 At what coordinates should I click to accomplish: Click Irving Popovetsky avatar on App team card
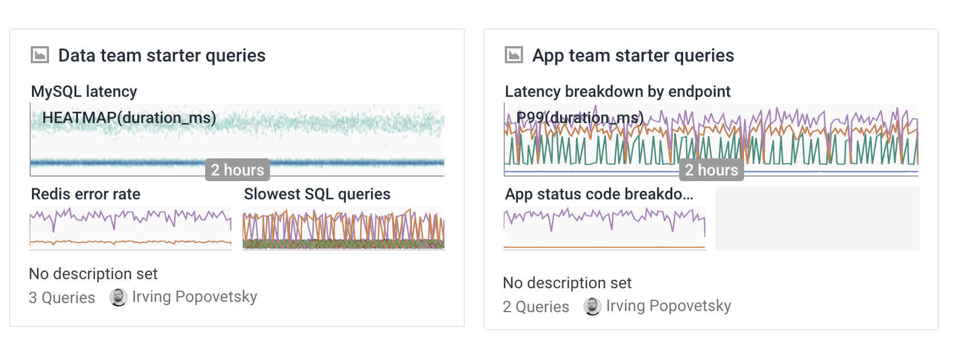coord(593,306)
